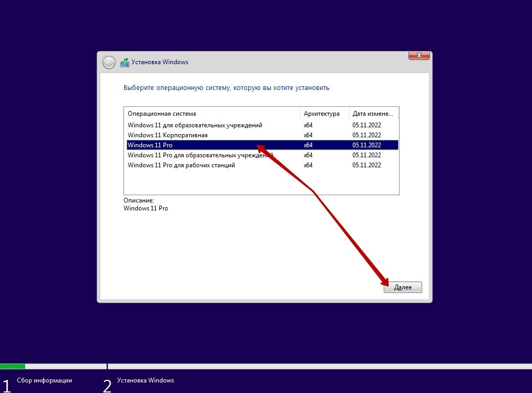Click x64 in the для рабочих станций row
The width and height of the screenshot is (532, 393).
[308, 165]
